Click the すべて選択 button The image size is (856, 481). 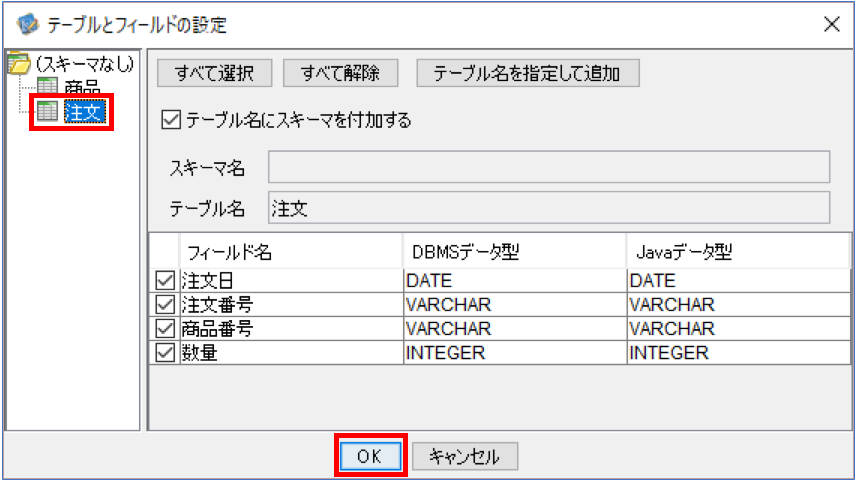click(215, 73)
